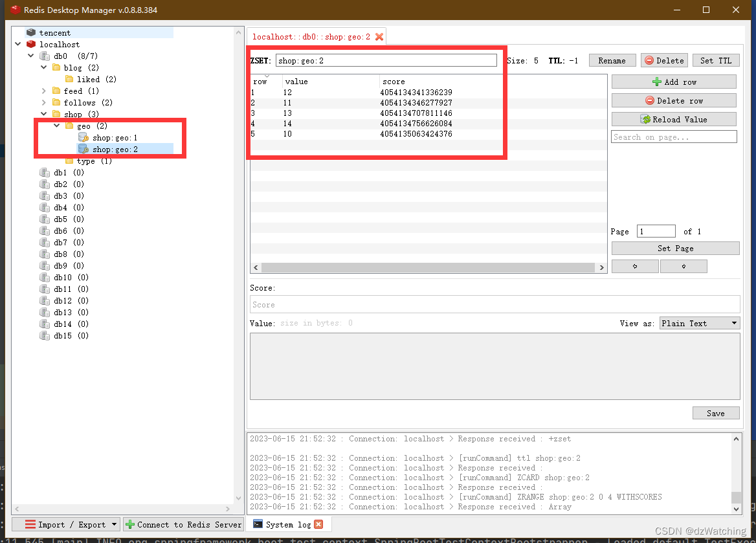The width and height of the screenshot is (756, 543).
Task: Click the geo folder icon
Action: (x=69, y=126)
